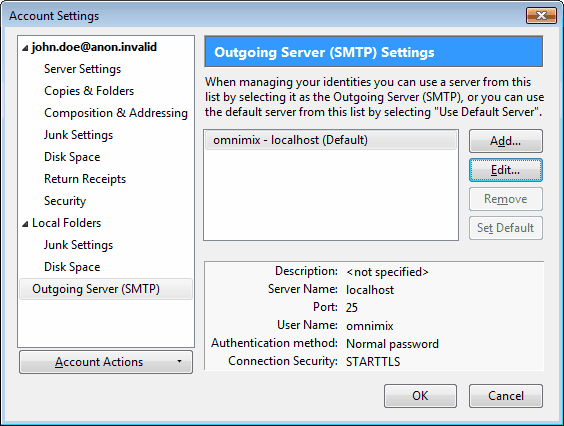Screen dimensions: 564x426
Task: Open Junk Settings under john.doe account
Action: [78, 135]
